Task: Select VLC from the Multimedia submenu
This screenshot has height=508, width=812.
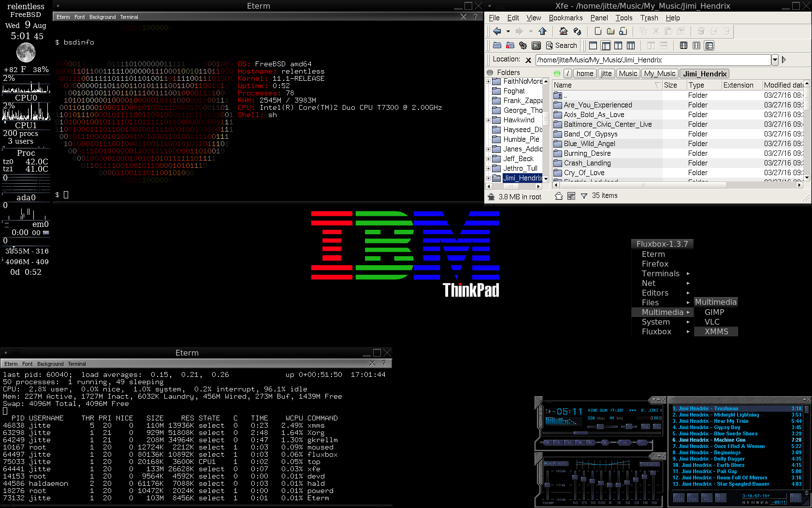Action: click(x=712, y=322)
